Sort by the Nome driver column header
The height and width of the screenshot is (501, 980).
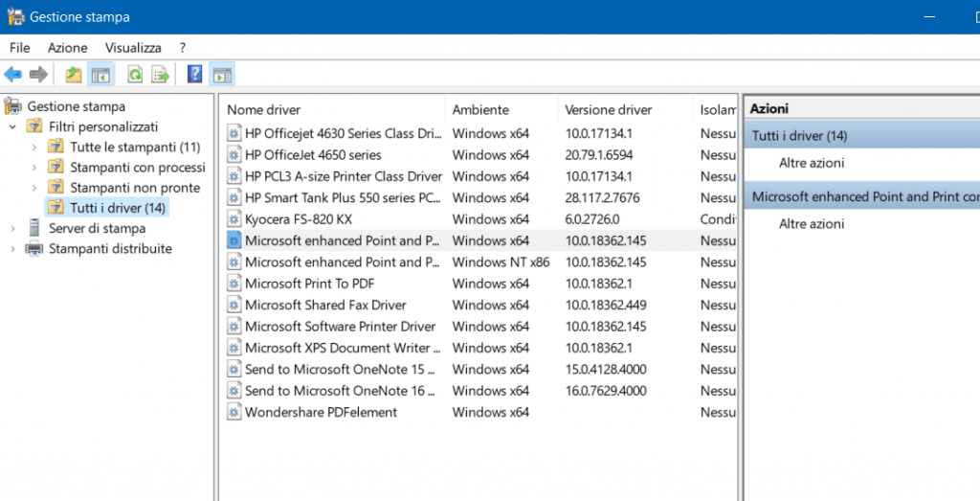[263, 110]
